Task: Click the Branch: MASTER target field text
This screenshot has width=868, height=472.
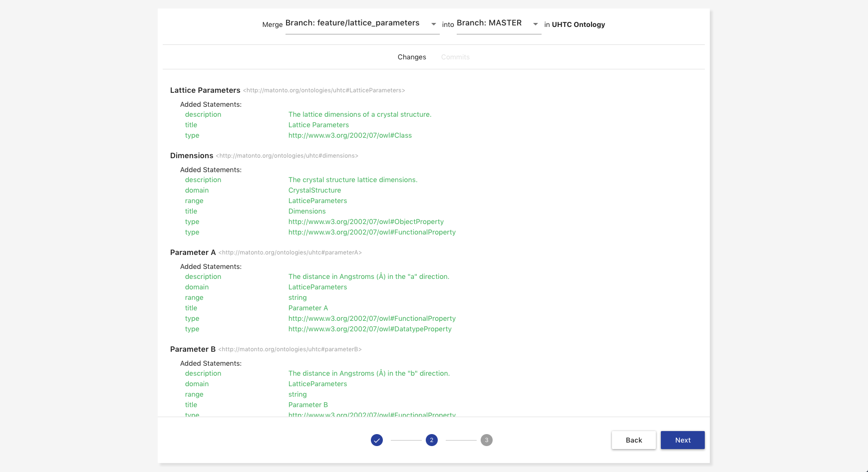Action: click(489, 23)
